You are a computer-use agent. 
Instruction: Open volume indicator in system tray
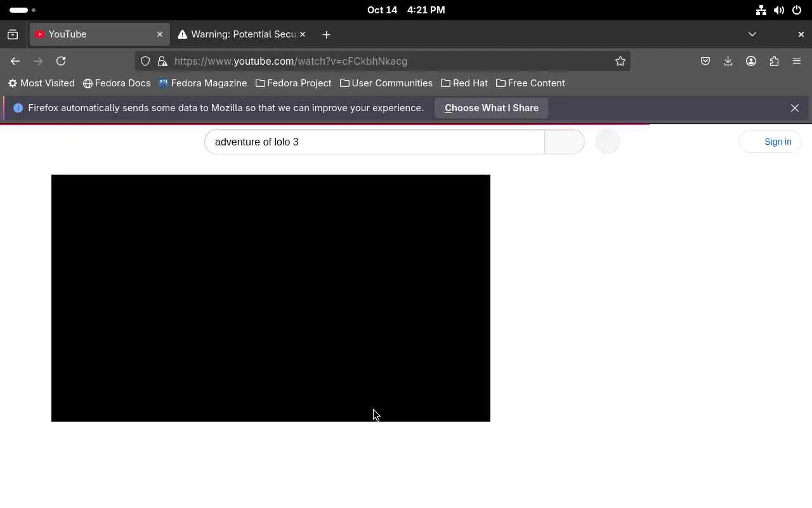click(779, 10)
